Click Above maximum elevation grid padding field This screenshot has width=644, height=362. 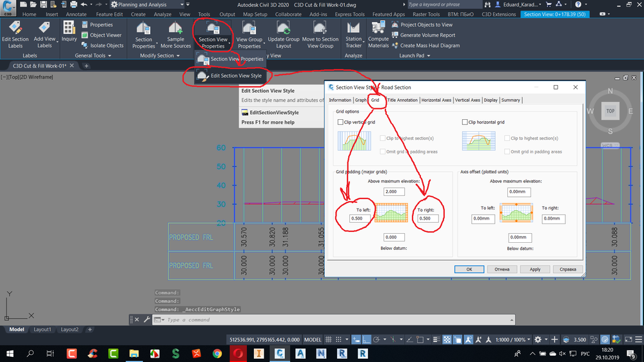coord(394,192)
